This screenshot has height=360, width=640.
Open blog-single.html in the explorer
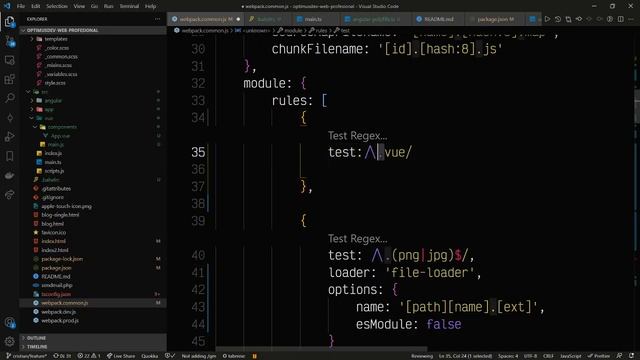pos(60,215)
